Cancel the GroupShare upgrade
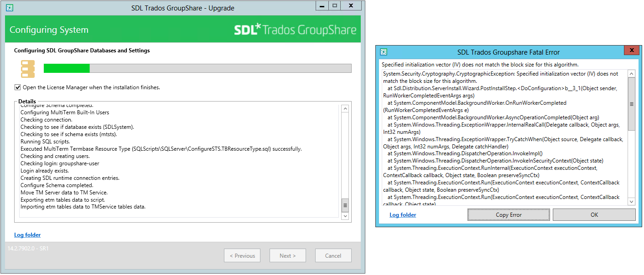The image size is (644, 275). coord(333,255)
